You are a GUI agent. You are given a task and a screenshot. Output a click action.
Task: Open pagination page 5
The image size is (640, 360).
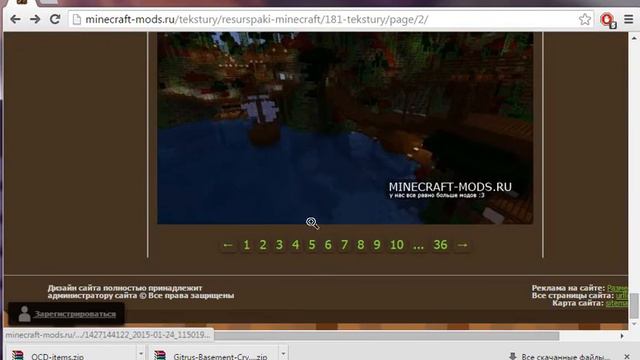coord(312,245)
